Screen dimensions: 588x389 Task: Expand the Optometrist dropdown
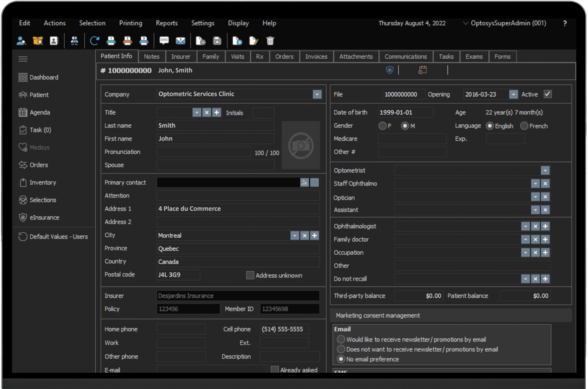[x=545, y=170]
